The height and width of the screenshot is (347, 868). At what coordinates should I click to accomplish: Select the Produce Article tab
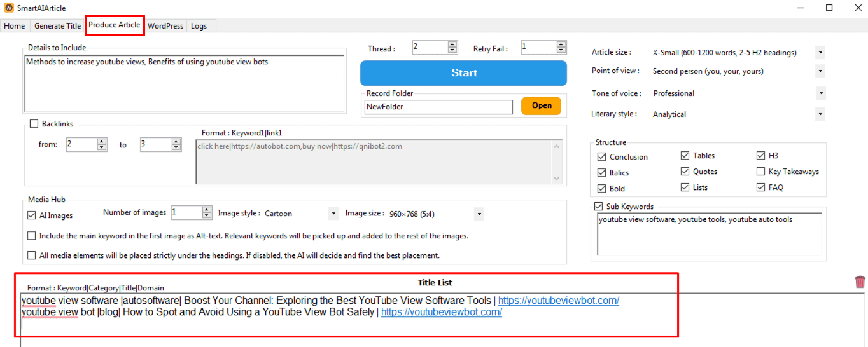pos(115,25)
